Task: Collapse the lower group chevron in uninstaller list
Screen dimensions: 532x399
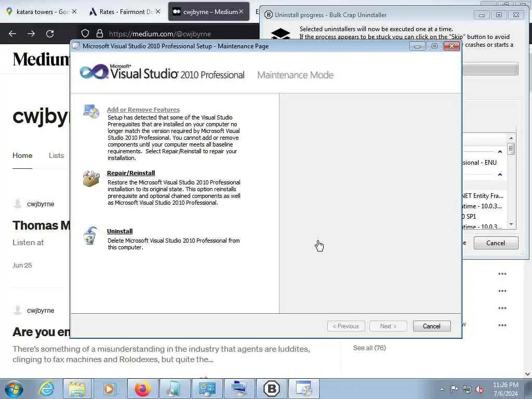Action: [500, 175]
